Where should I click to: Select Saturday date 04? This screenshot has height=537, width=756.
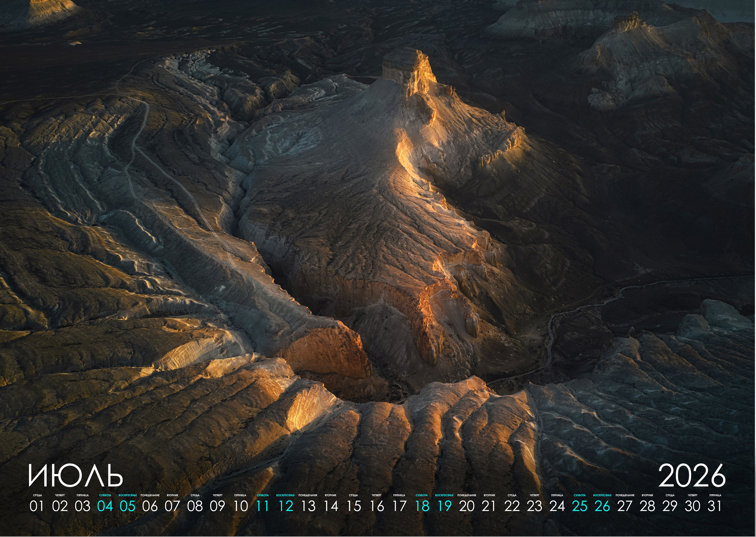tap(105, 506)
